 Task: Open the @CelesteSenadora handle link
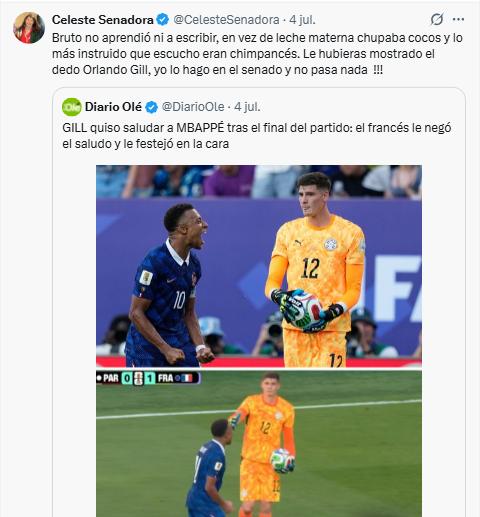pyautogui.click(x=226, y=20)
